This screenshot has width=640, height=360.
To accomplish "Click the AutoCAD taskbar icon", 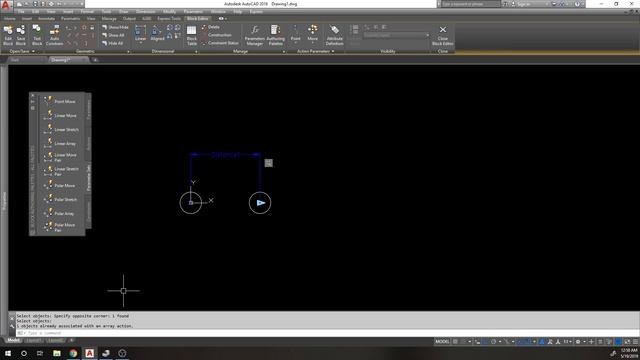I will tap(89, 353).
